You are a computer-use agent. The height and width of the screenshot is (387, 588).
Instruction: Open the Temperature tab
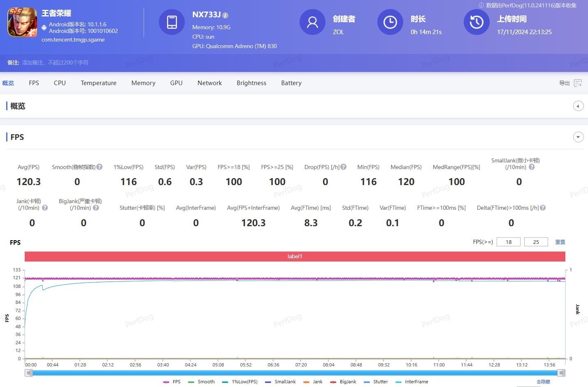(x=99, y=83)
